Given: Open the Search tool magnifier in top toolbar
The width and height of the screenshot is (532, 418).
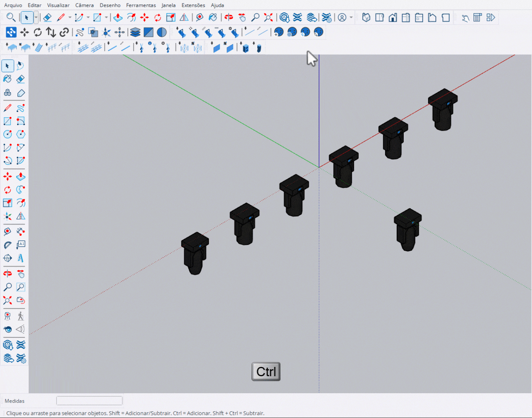Looking at the screenshot, I should click(11, 17).
